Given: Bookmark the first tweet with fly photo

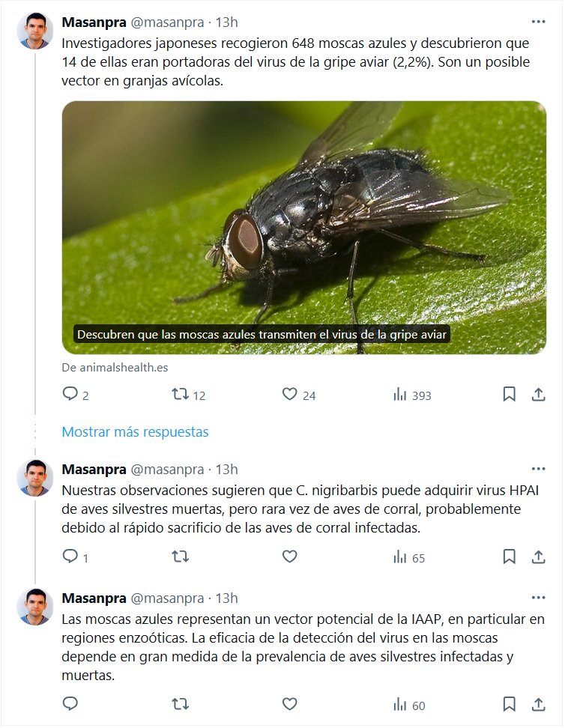Looking at the screenshot, I should pyautogui.click(x=509, y=394).
